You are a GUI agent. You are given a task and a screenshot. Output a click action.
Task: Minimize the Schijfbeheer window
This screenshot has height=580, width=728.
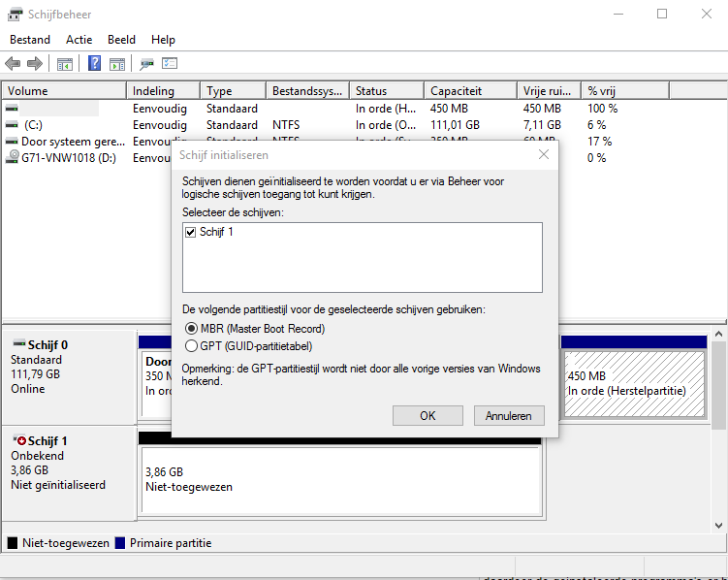pyautogui.click(x=618, y=14)
